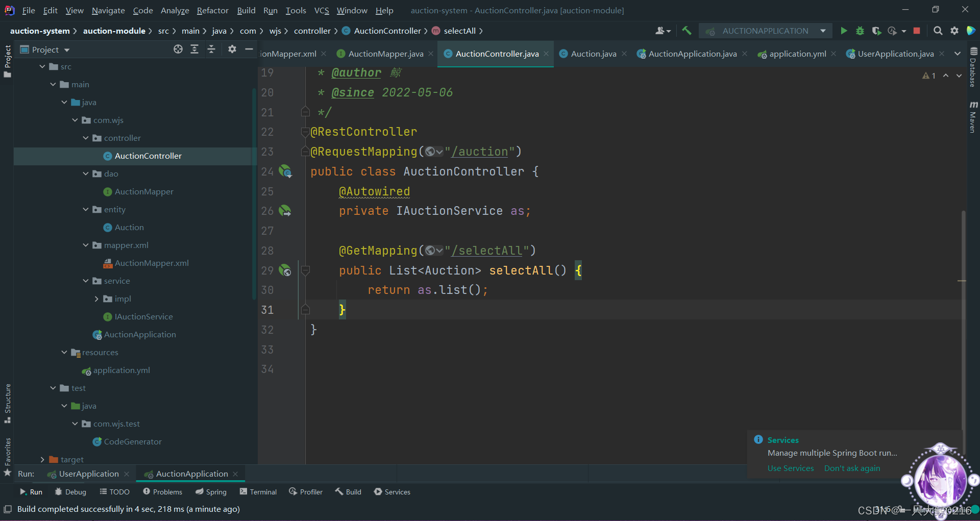
Task: Open user account icon in toolbar
Action: coord(663,31)
